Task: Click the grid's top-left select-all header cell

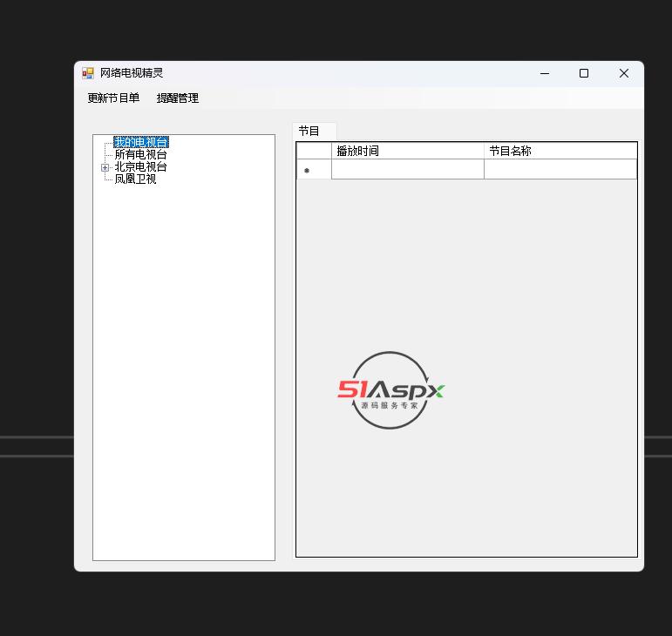Action: [x=314, y=151]
